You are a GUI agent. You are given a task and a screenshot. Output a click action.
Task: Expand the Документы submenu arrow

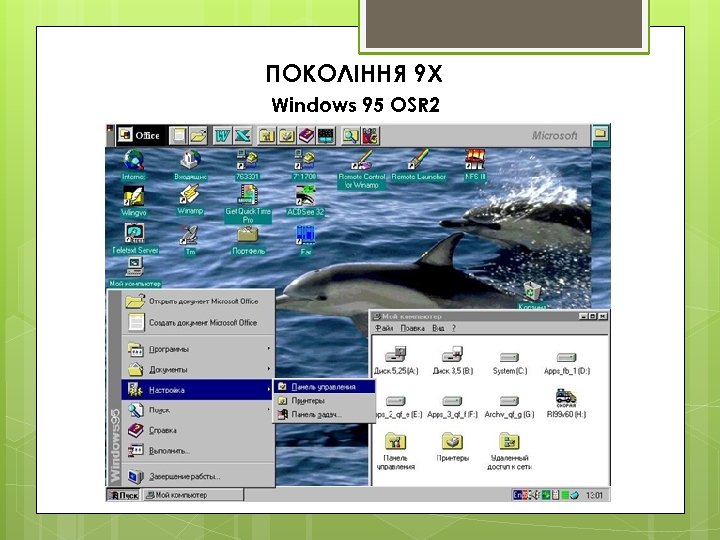pyautogui.click(x=269, y=369)
